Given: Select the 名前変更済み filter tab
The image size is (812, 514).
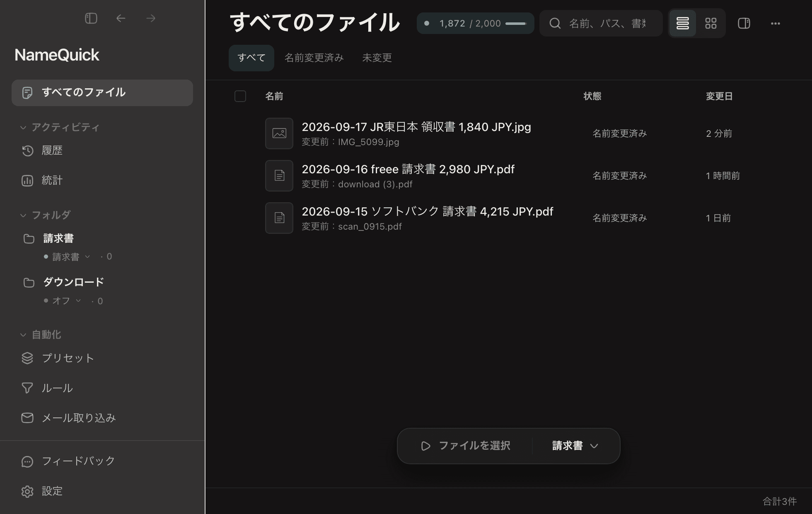Looking at the screenshot, I should 314,58.
